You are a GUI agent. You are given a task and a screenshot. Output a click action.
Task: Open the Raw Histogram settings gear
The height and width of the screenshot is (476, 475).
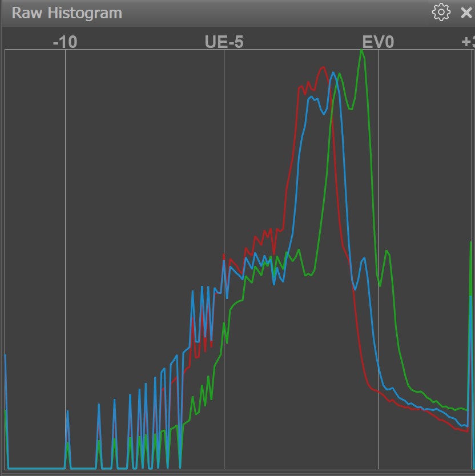pyautogui.click(x=441, y=13)
